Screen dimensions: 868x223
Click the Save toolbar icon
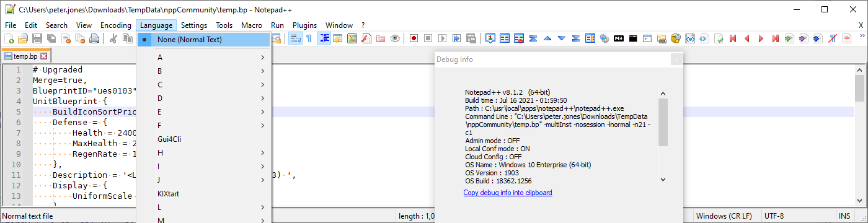(x=37, y=38)
